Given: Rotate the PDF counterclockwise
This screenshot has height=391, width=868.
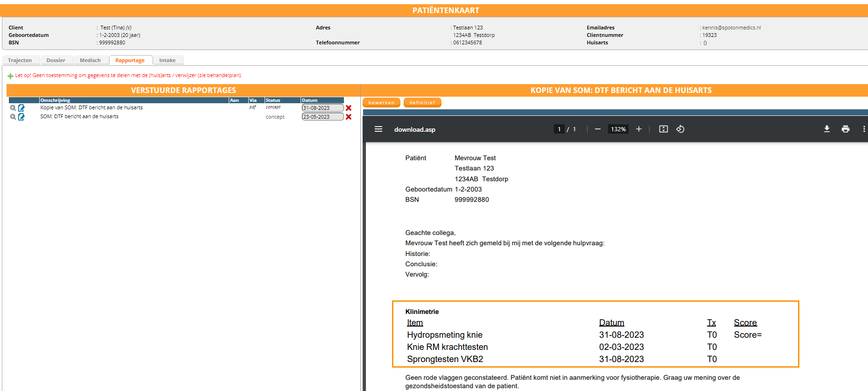Looking at the screenshot, I should (680, 129).
